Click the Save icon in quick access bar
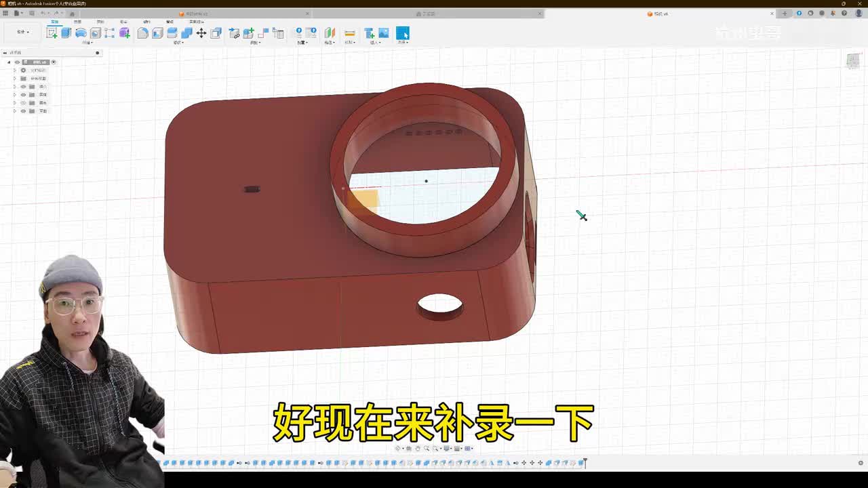 pyautogui.click(x=31, y=13)
